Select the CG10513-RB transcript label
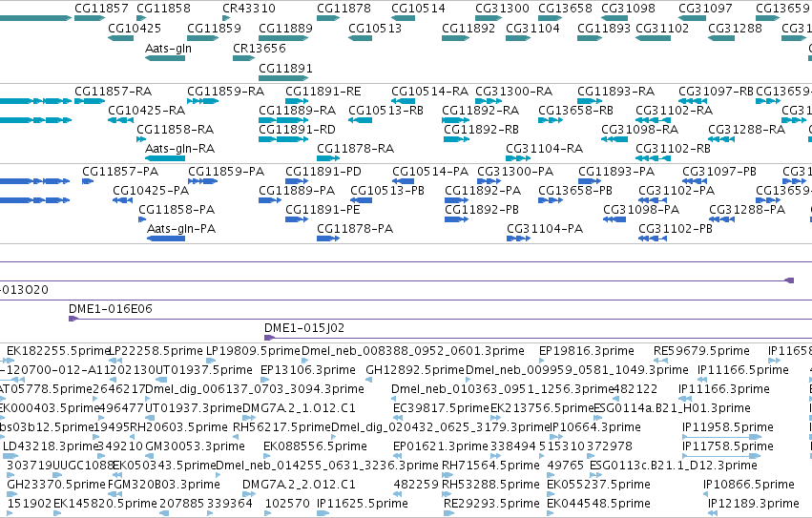 [385, 111]
